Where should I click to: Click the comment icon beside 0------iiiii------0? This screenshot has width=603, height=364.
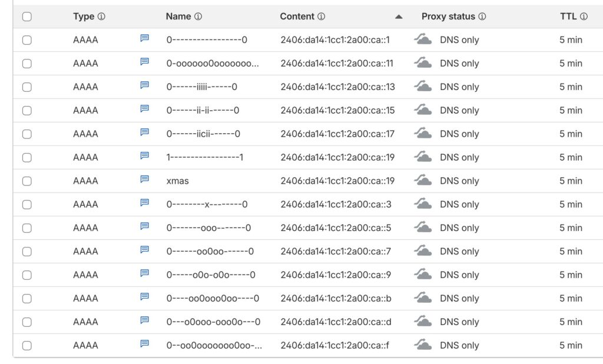[144, 85]
